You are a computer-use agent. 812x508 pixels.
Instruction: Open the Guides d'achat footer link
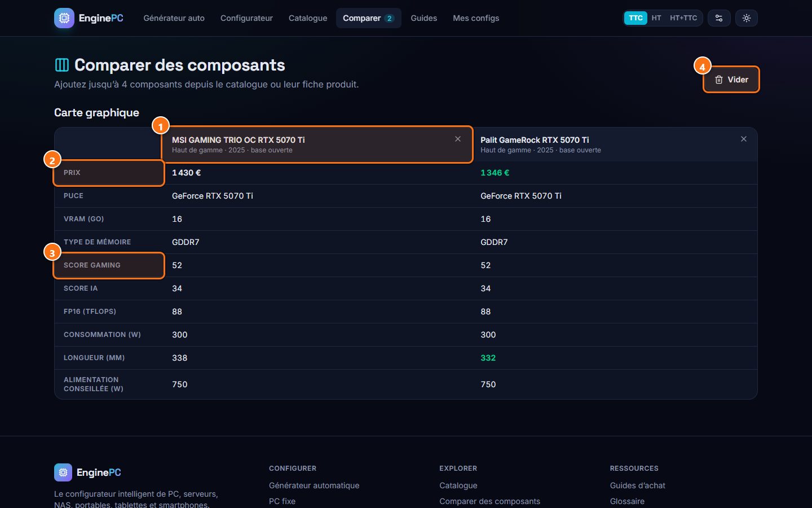tap(638, 485)
